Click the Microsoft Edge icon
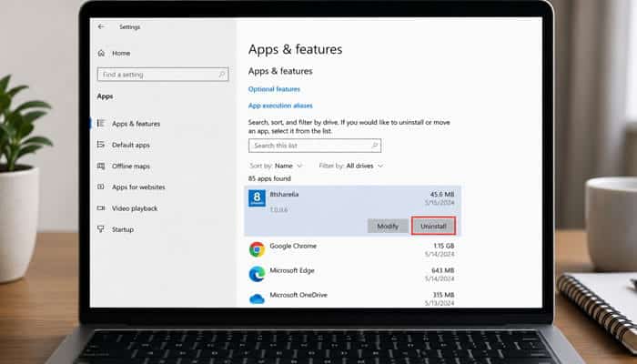 click(257, 274)
